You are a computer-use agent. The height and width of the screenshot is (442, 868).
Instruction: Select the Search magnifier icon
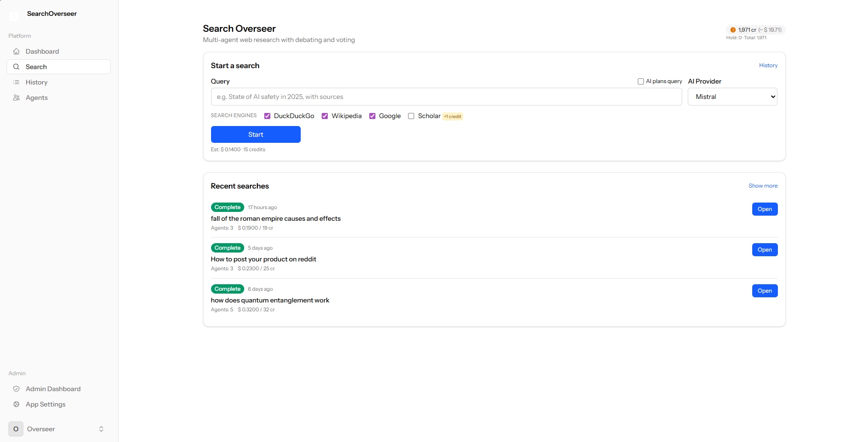click(16, 67)
